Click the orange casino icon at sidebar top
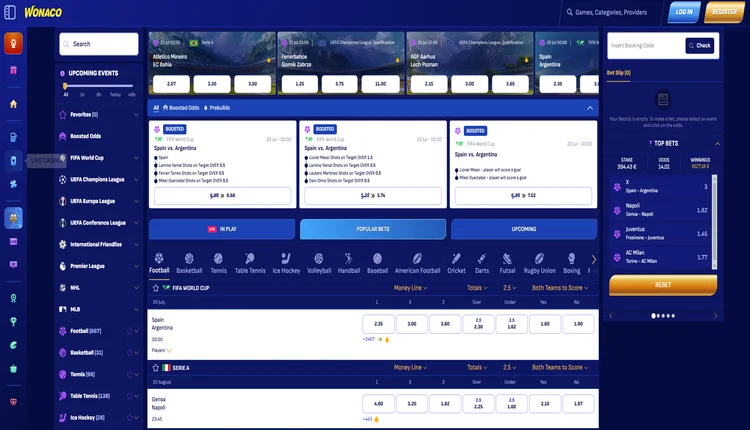This screenshot has width=750, height=430. [13, 44]
